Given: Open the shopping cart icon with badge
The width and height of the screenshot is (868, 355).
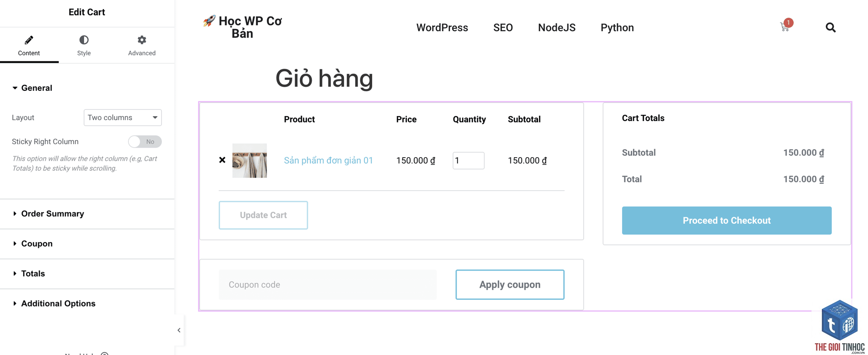Looking at the screenshot, I should (x=786, y=25).
